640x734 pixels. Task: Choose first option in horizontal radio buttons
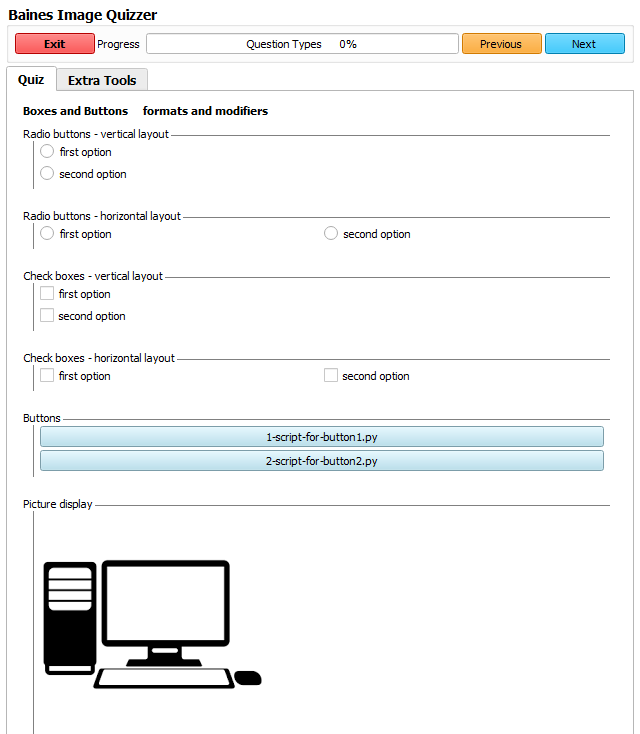[47, 234]
